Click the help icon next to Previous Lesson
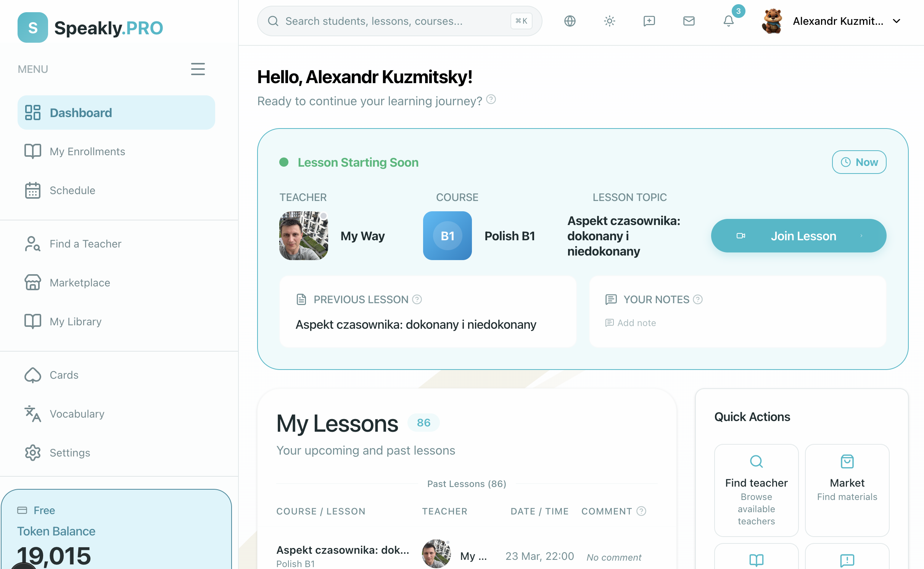Screen dimensions: 924x569 pos(417,299)
